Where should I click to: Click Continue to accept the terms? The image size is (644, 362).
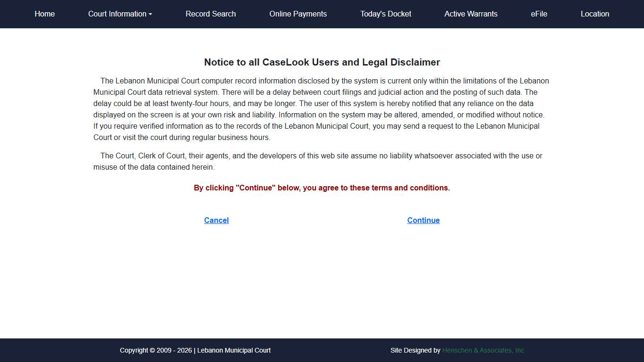tap(423, 220)
